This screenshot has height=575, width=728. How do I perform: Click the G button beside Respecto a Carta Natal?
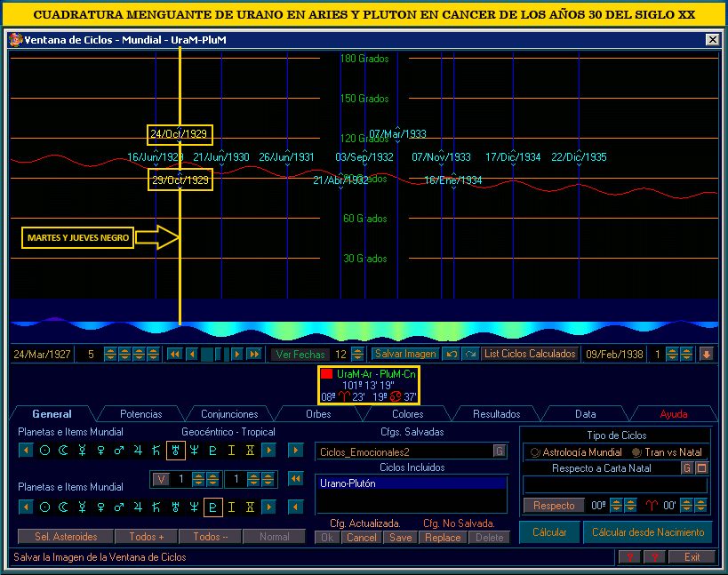[x=687, y=467]
